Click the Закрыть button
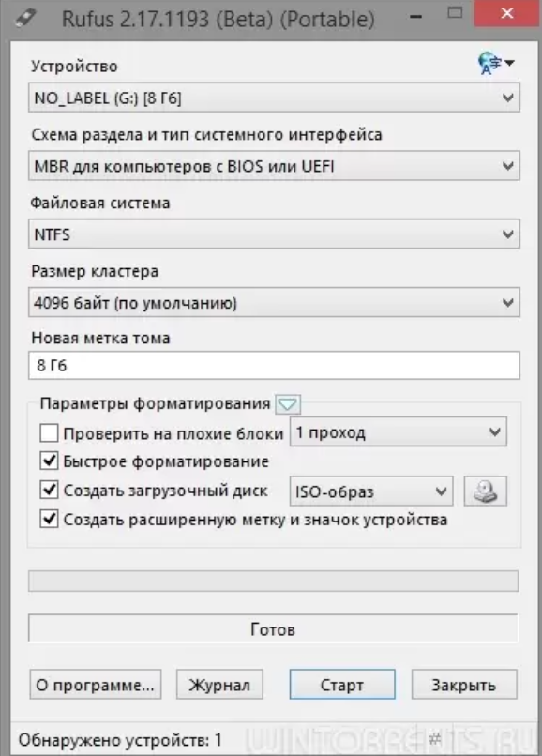542x756 pixels. tap(464, 684)
